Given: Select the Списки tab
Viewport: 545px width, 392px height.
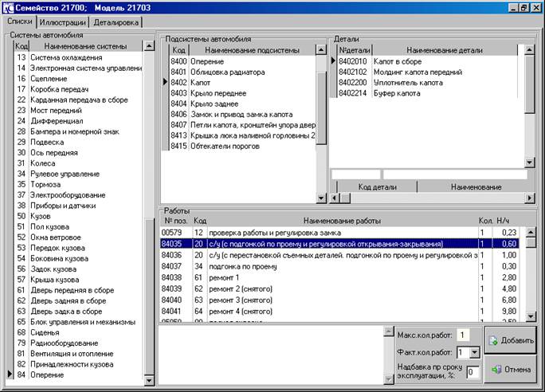Looking at the screenshot, I should click(x=20, y=22).
